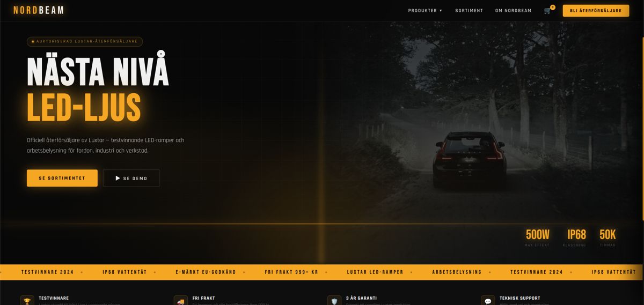This screenshot has width=644, height=305.
Task: Click the IP68 klassning stat
Action: point(577,238)
